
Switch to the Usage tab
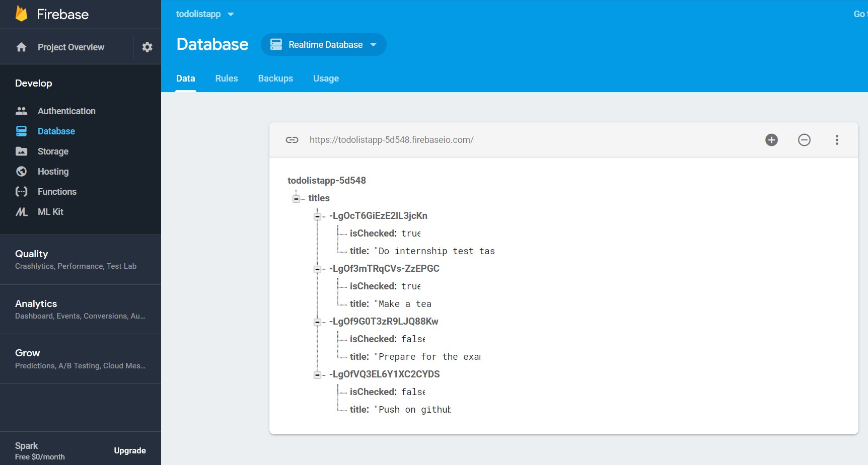[326, 79]
